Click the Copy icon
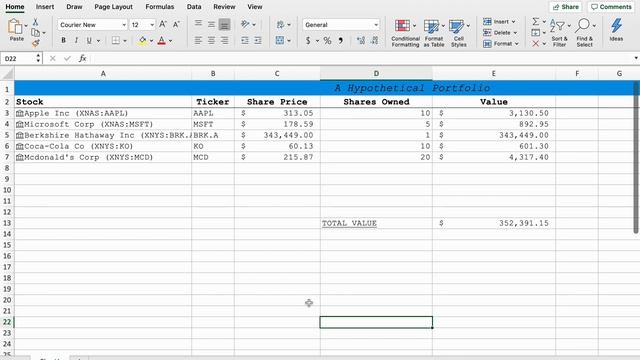640x360 pixels. (x=36, y=33)
